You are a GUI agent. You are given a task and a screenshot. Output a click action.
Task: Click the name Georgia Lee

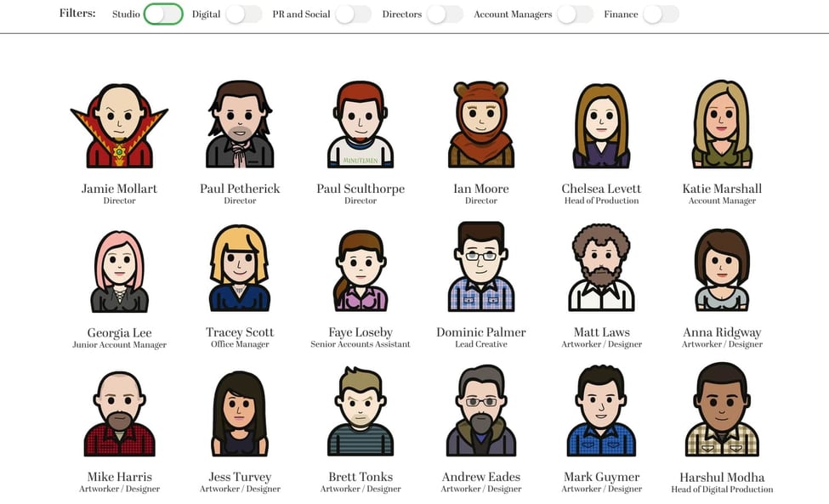tap(120, 333)
